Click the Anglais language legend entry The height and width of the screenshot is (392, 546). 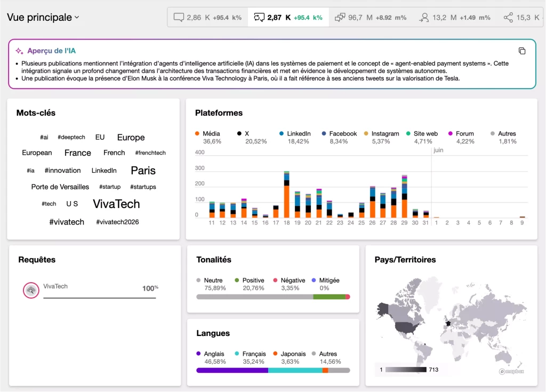(211, 357)
